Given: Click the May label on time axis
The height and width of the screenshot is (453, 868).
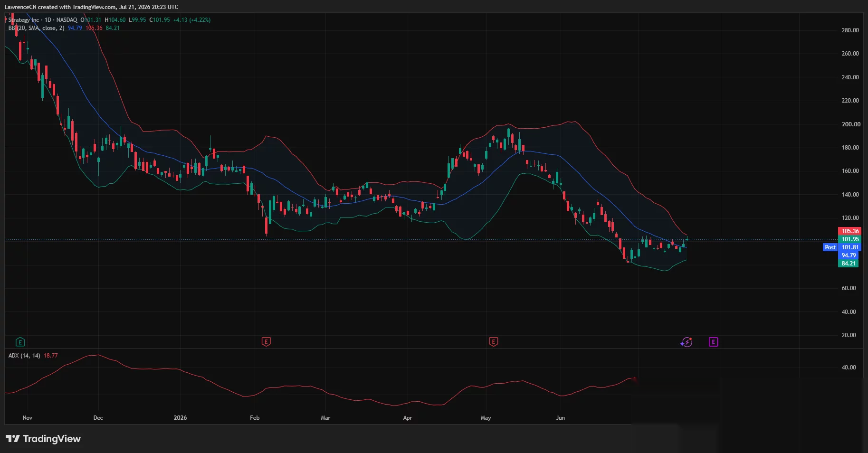Looking at the screenshot, I should [486, 418].
